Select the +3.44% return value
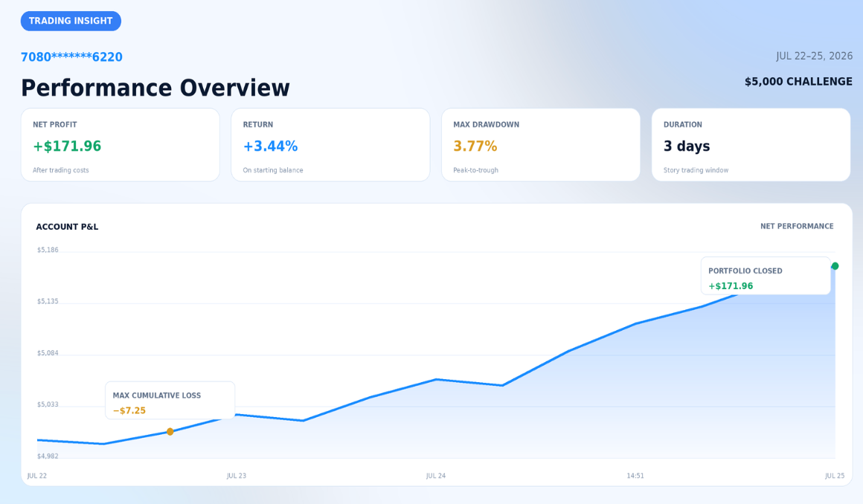Viewport: 863px width, 504px height. click(270, 146)
